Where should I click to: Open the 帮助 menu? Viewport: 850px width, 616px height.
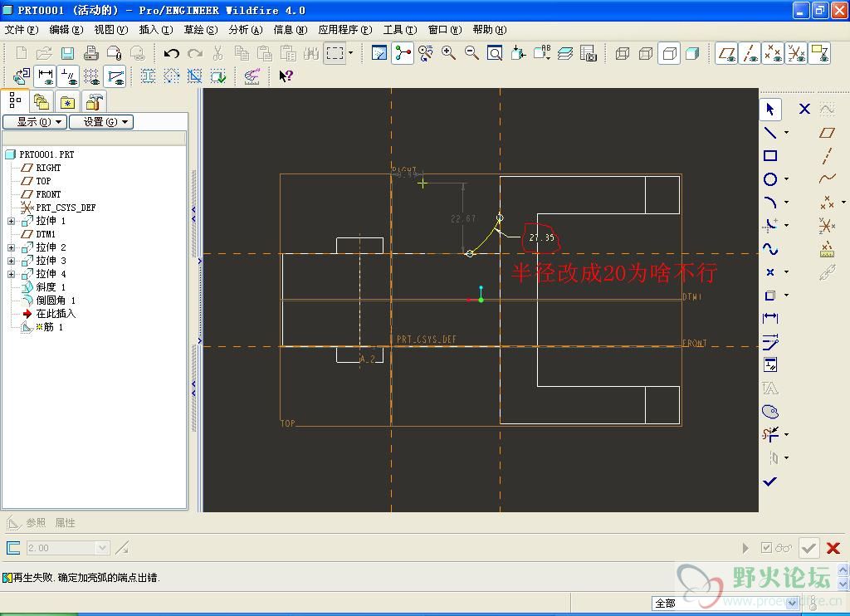point(490,30)
